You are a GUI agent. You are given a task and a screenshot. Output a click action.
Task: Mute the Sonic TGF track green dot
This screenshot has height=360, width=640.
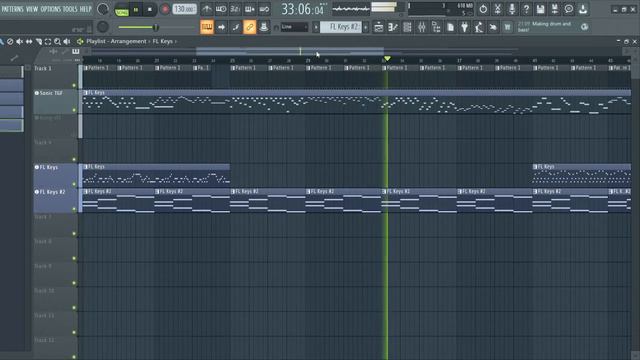coord(74,110)
